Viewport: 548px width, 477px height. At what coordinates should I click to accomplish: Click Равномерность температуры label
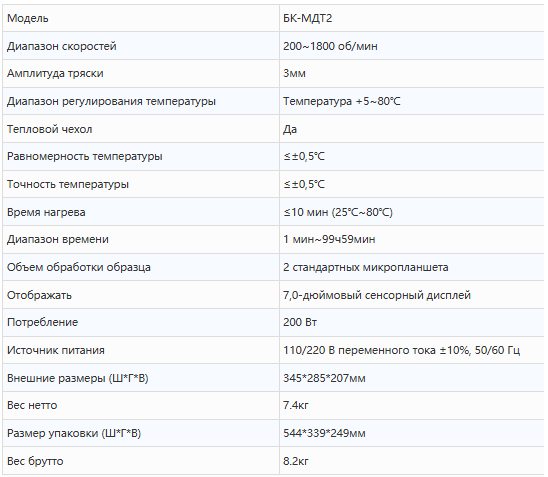point(85,156)
